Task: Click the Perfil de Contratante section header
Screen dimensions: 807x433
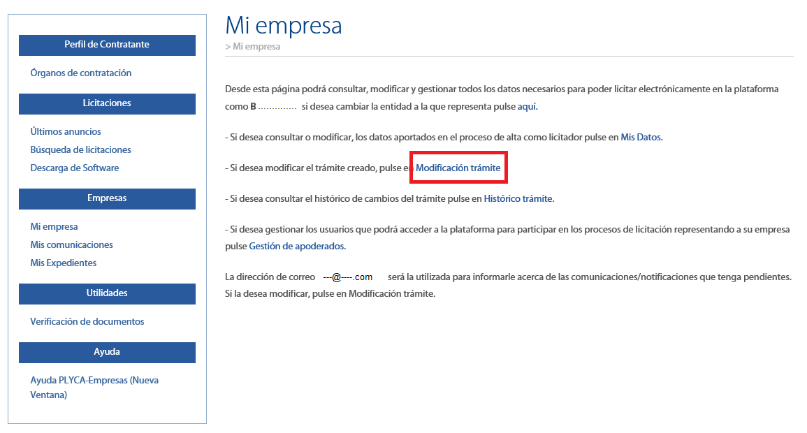Action: tap(107, 45)
